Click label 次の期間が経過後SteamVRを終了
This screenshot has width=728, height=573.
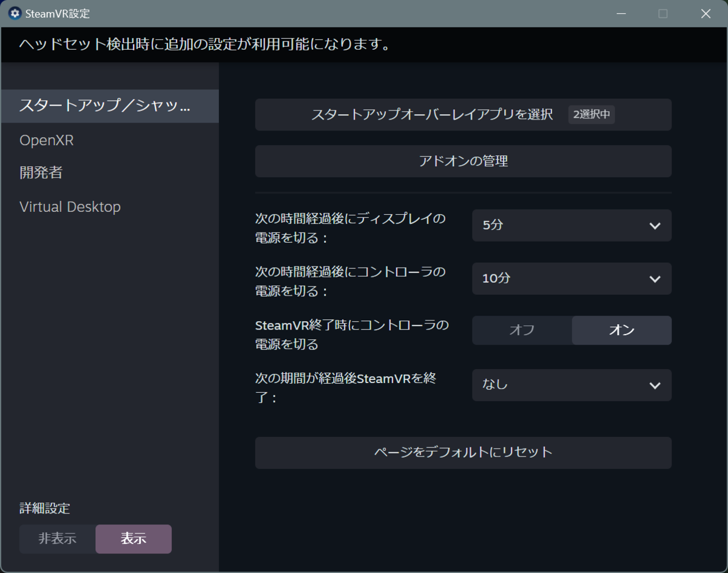coord(346,388)
